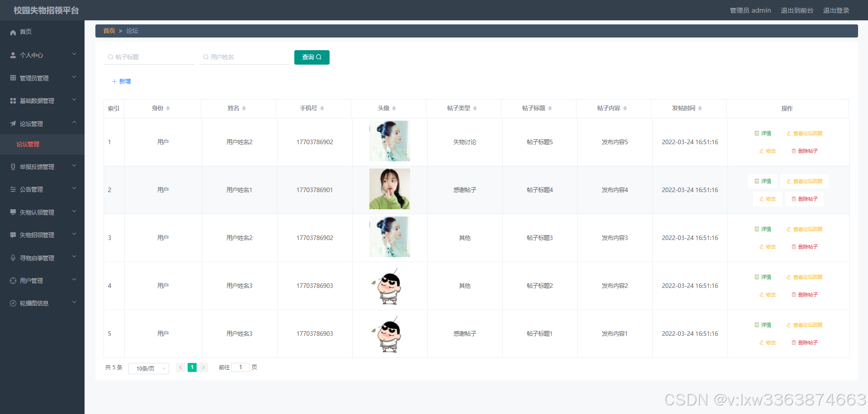Click the 前往 page number input
This screenshot has width=868, height=414.
click(x=241, y=367)
